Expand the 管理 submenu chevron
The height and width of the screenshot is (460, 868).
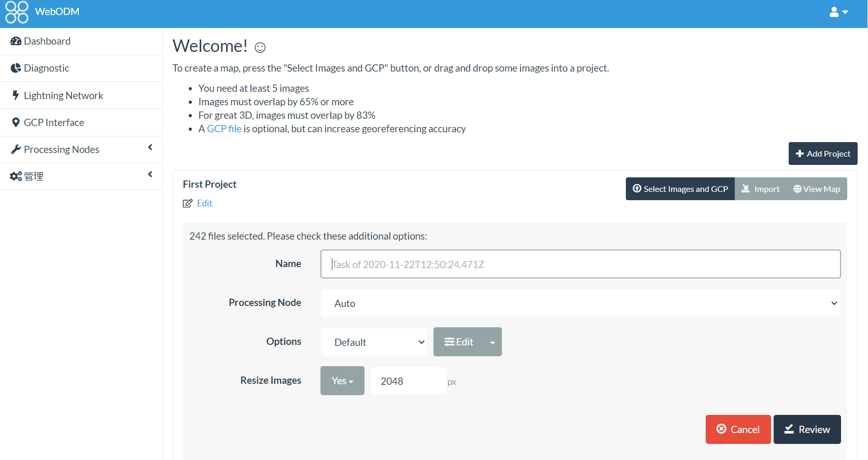150,175
